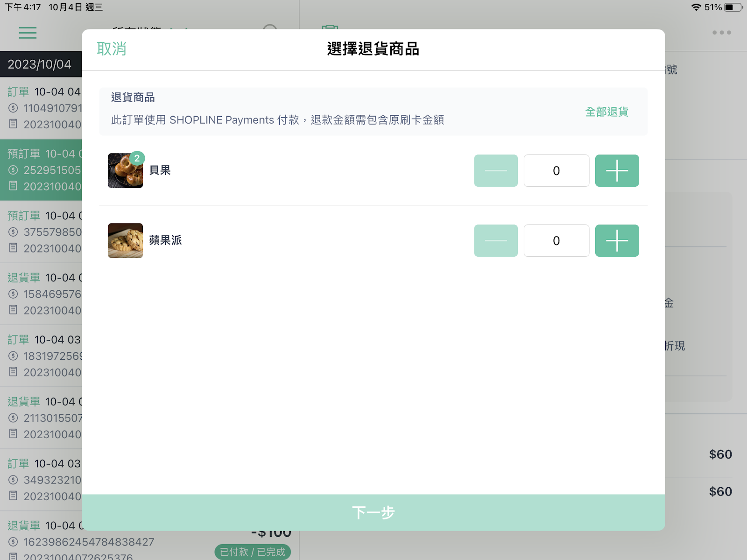
Task: Select the 2023/10/04 date header
Action: click(41, 64)
